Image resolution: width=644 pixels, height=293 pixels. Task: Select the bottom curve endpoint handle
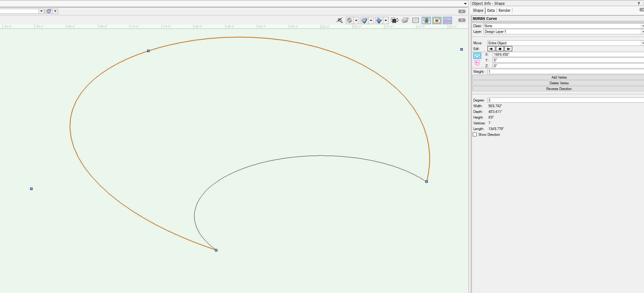[216, 250]
